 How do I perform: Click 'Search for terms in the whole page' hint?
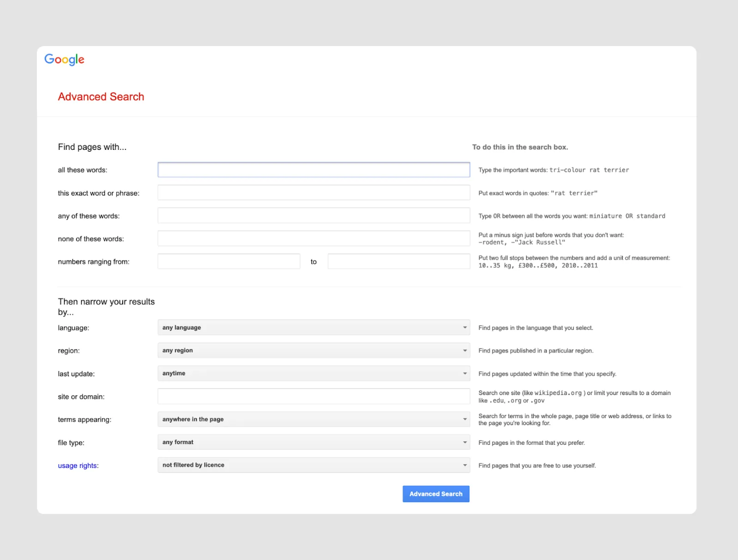click(575, 419)
